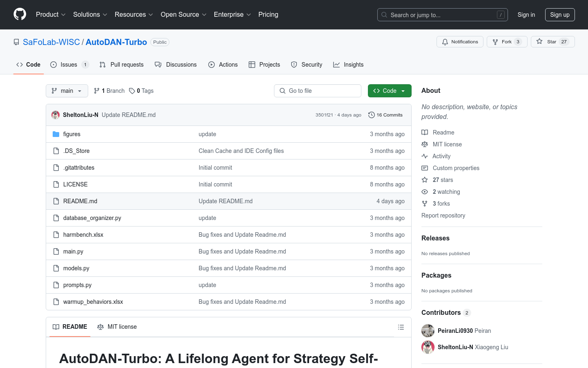Click the SheltonLiu-N contributor avatar in the sidebar

coord(428,347)
